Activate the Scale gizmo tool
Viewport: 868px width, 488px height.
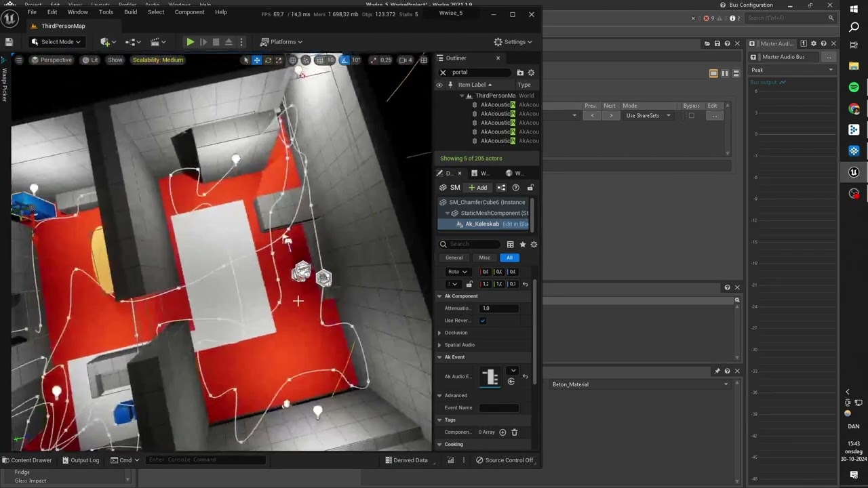click(x=279, y=60)
